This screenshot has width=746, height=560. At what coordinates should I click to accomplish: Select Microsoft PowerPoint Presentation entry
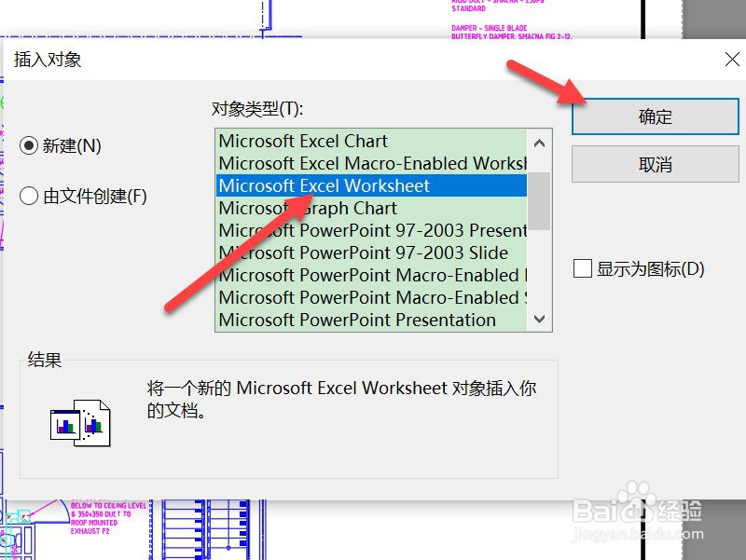[371, 320]
